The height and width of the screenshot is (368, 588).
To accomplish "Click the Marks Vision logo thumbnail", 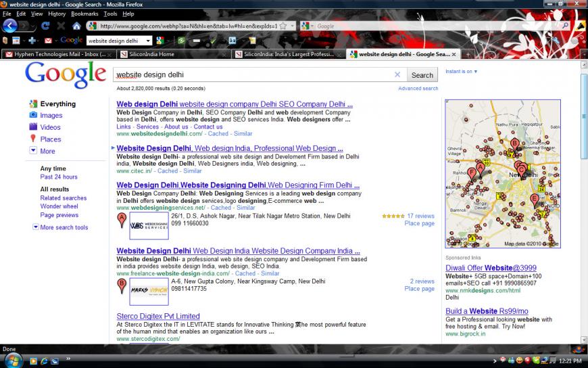I will tap(149, 292).
